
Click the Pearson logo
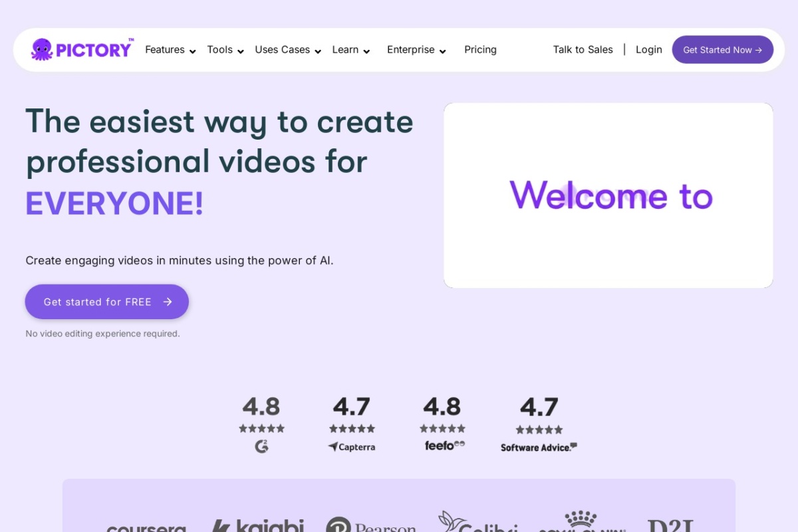[x=371, y=527]
